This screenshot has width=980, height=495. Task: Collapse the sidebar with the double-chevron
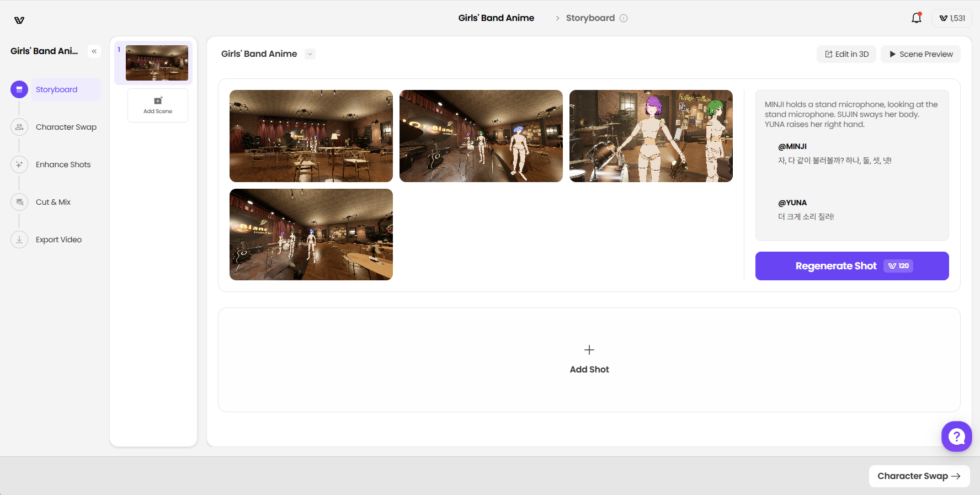[x=94, y=51]
